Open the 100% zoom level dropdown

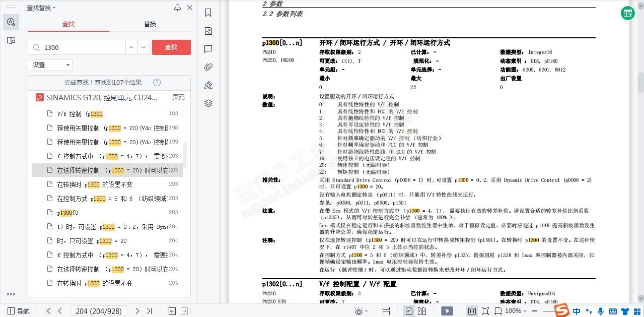pos(516,311)
